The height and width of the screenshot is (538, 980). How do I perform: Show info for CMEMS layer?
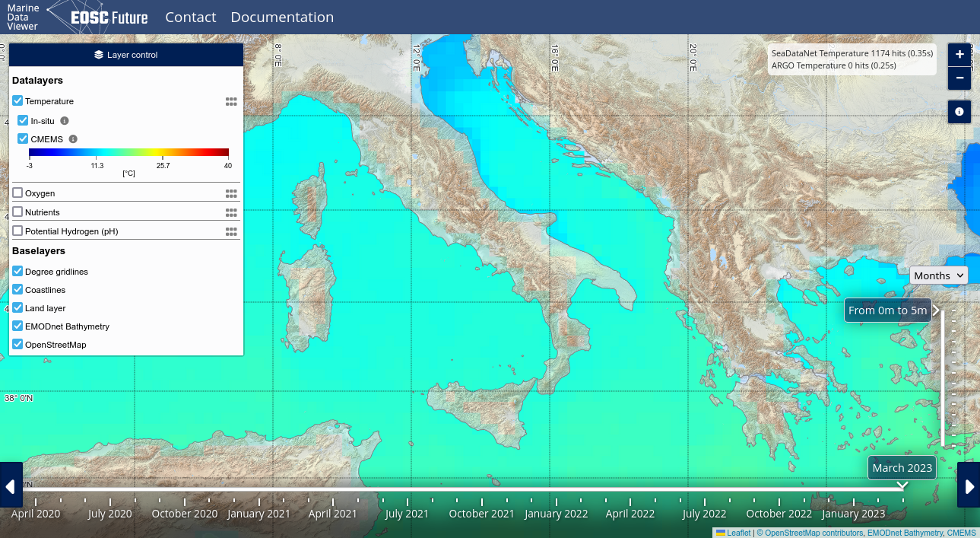(73, 139)
